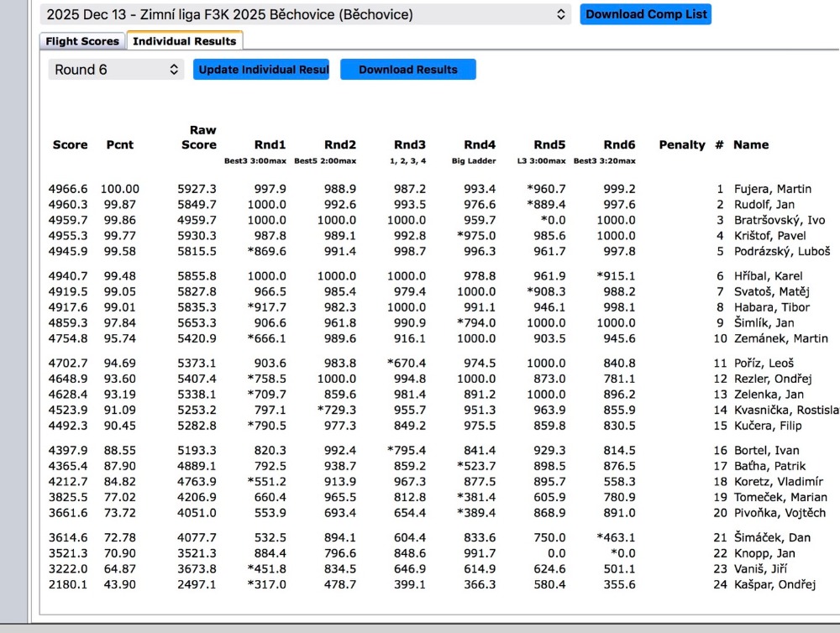Screen dimensions: 840x633
Task: Select the Individual Results tab
Action: (x=185, y=41)
